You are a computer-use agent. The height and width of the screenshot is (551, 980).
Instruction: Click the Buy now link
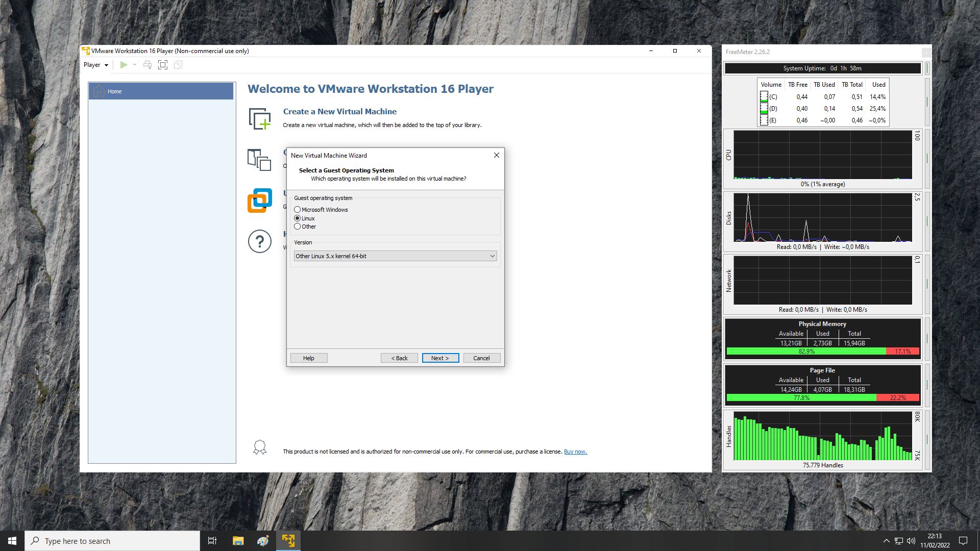click(x=575, y=452)
